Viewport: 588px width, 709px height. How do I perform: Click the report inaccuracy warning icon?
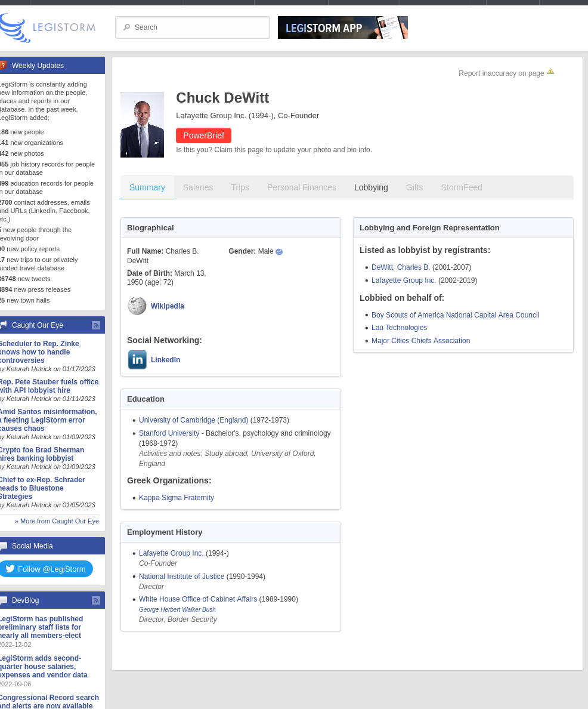550,72
